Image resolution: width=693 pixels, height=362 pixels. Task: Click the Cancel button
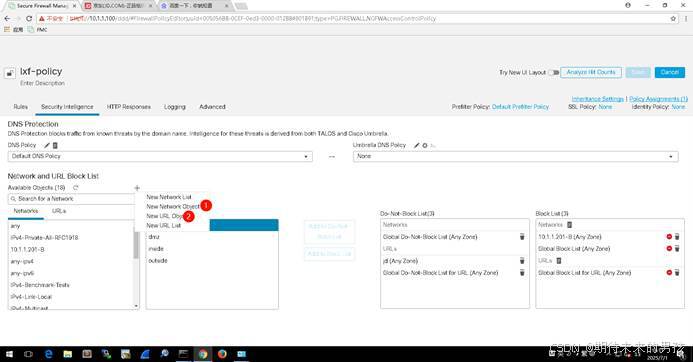670,72
